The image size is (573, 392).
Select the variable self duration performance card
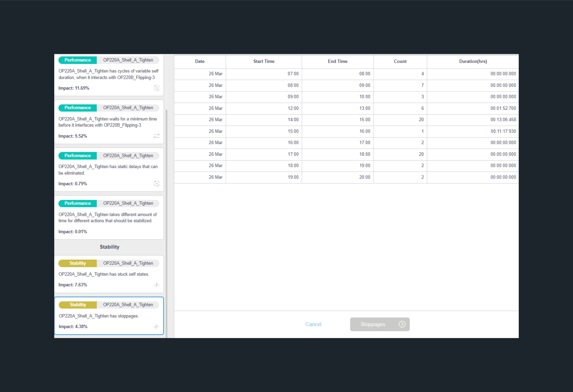coord(109,75)
